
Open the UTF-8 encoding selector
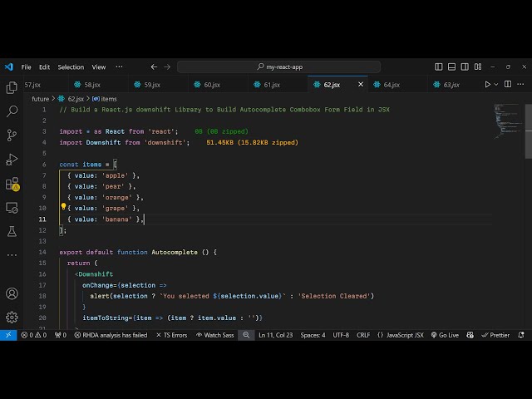[x=341, y=335]
